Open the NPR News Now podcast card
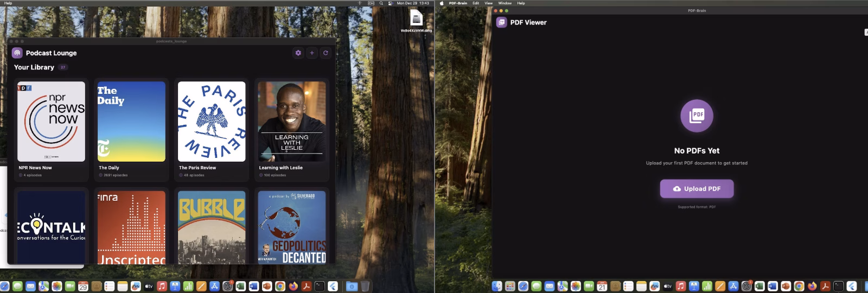The image size is (868, 293). pyautogui.click(x=51, y=130)
